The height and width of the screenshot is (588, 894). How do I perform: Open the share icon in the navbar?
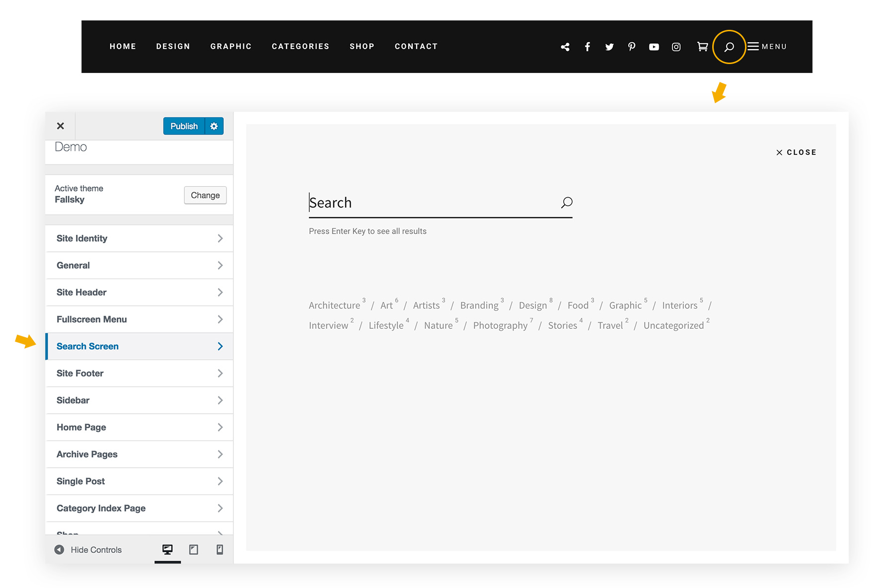click(x=565, y=47)
